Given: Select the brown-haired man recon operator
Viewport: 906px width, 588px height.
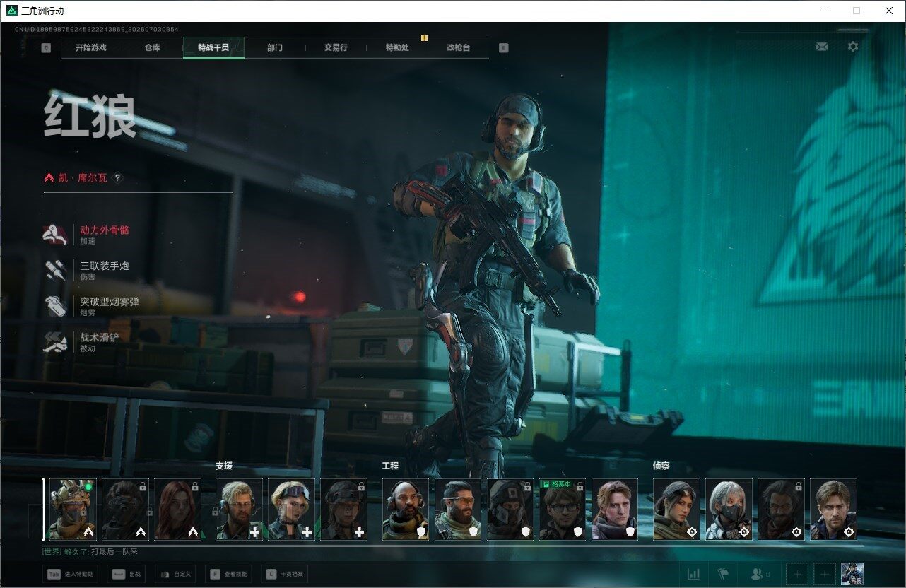Looking at the screenshot, I should click(x=833, y=510).
